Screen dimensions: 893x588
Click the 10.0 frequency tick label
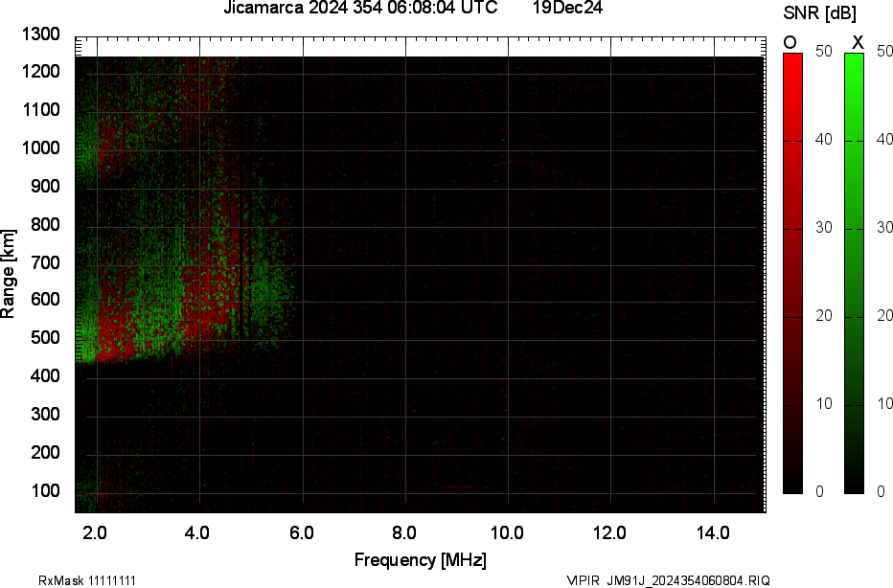point(507,532)
